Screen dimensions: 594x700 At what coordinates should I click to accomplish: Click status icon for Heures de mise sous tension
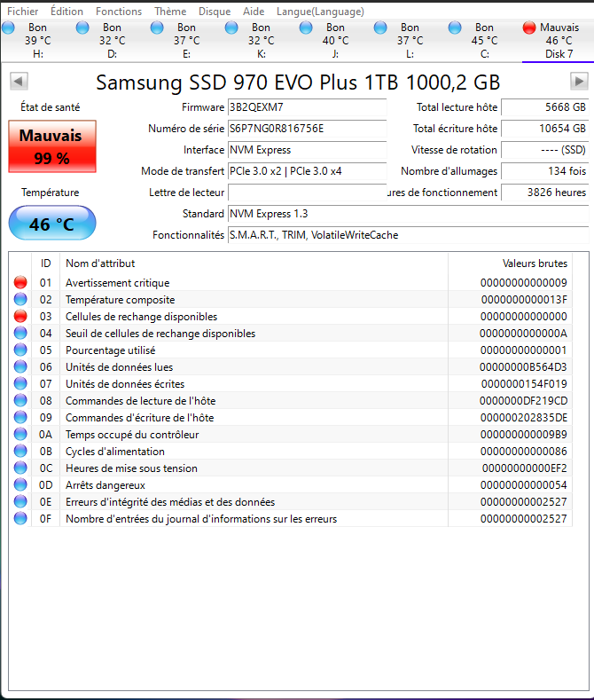pyautogui.click(x=20, y=468)
